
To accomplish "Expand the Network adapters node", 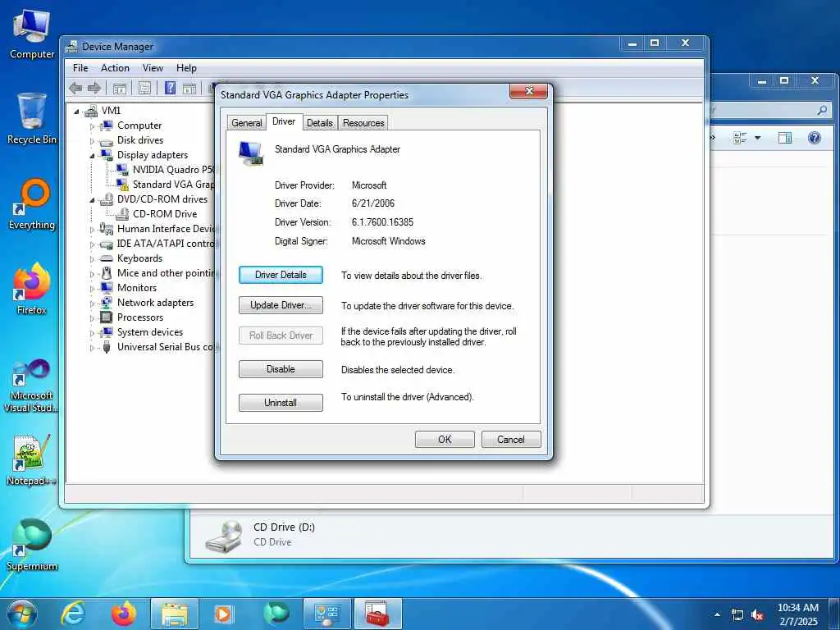I will pyautogui.click(x=92, y=304).
